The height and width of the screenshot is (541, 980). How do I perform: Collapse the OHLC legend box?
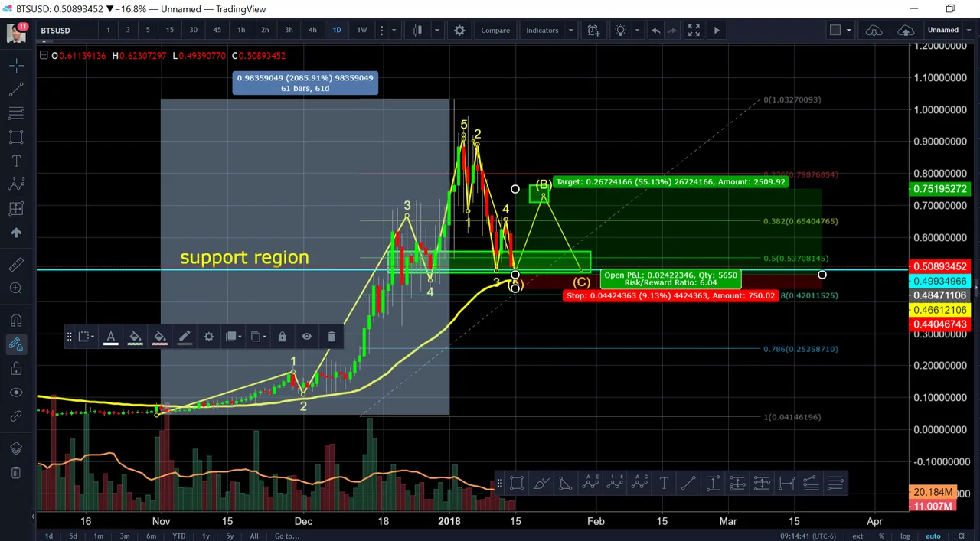coord(44,55)
